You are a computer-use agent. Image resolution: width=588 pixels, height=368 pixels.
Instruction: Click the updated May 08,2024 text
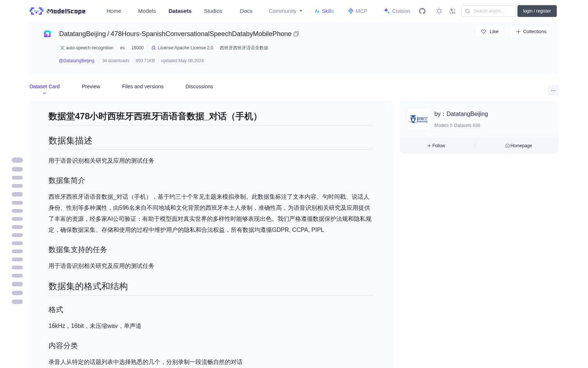pyautogui.click(x=182, y=61)
